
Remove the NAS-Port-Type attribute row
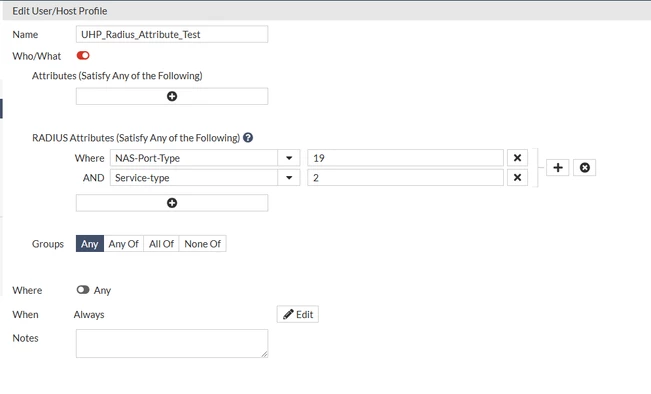(517, 158)
